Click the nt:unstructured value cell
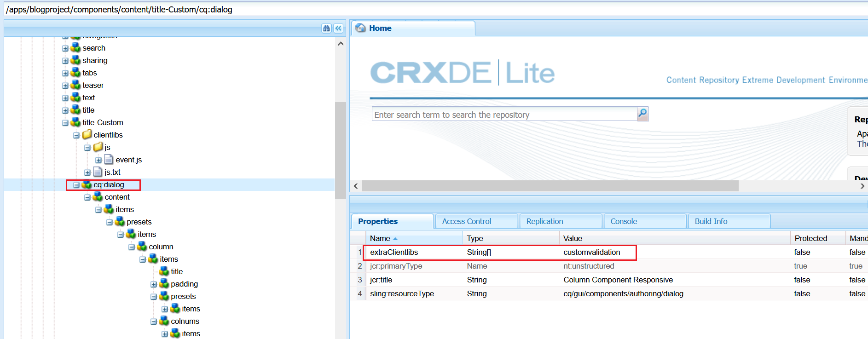 point(589,266)
